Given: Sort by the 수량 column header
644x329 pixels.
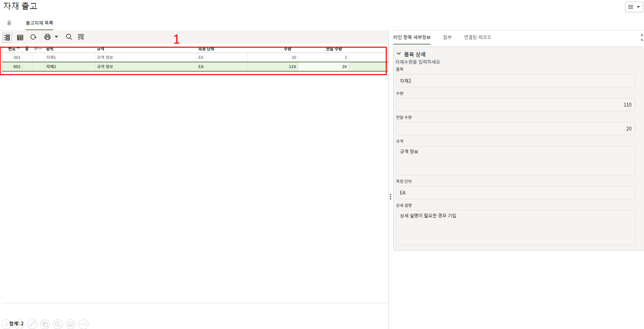Looking at the screenshot, I should [x=287, y=49].
